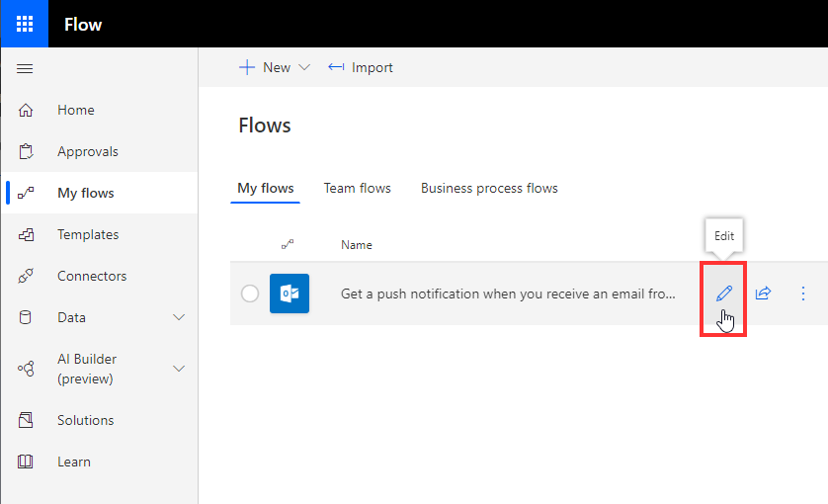This screenshot has width=828, height=504.
Task: Click the New button label
Action: (277, 67)
